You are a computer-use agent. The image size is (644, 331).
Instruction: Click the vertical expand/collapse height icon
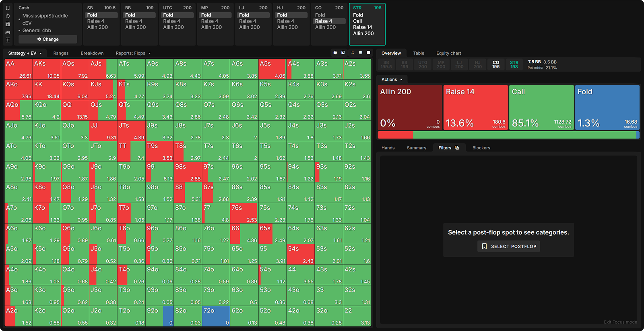(8, 40)
